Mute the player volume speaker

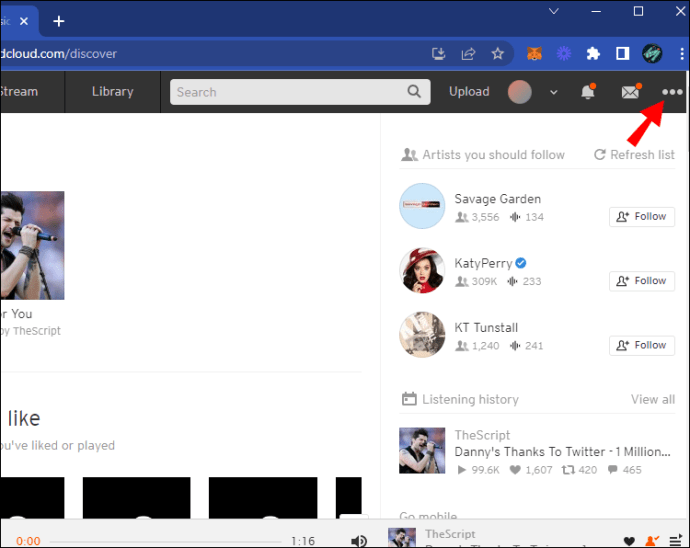[x=359, y=541]
